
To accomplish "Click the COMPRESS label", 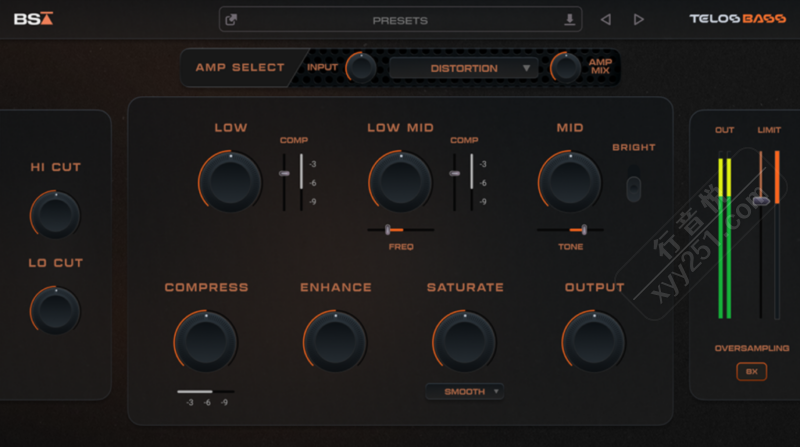I will pyautogui.click(x=206, y=287).
